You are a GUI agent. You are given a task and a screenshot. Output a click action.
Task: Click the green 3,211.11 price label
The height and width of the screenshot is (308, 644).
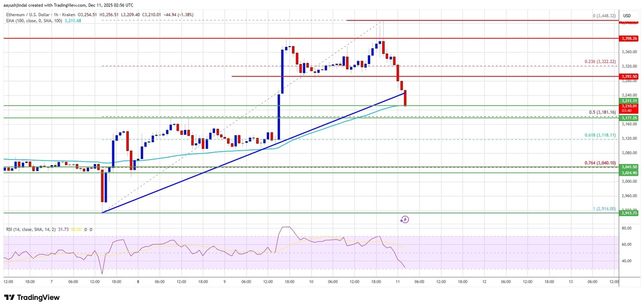click(628, 101)
